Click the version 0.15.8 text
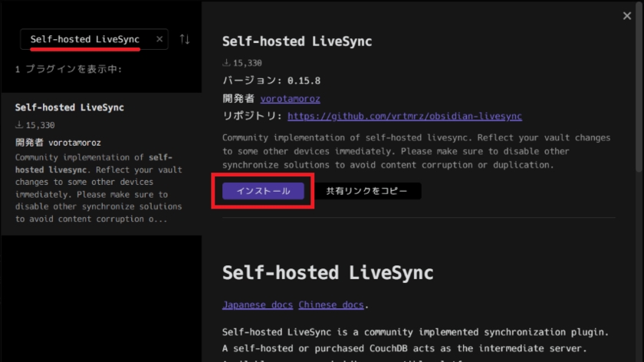Screen dimensions: 644x362 (271, 81)
